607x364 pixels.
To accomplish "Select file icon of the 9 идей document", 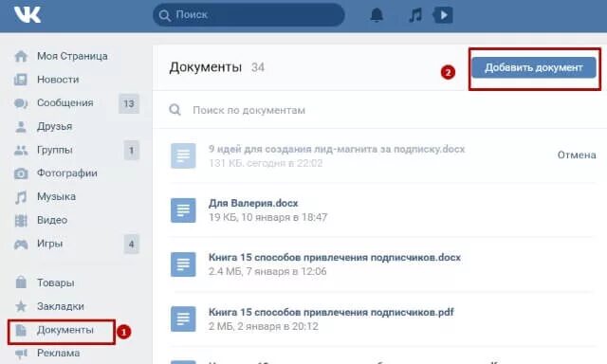I will pos(183,155).
